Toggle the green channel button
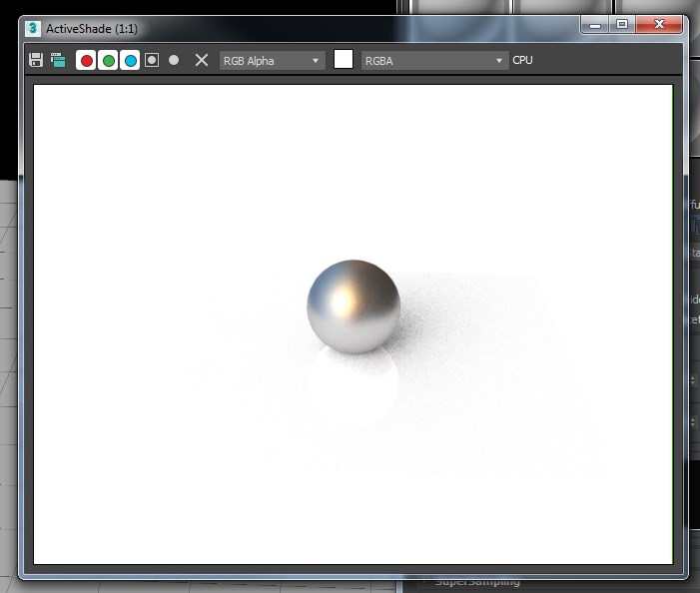 108,60
